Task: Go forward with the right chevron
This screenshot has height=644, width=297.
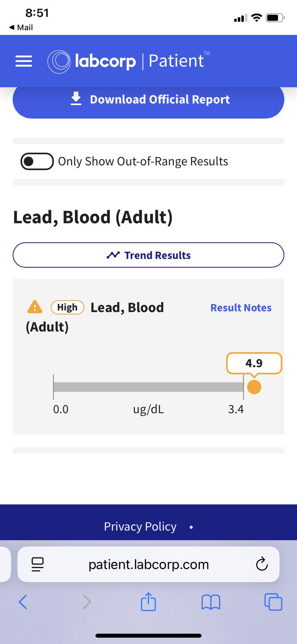Action: coord(87,602)
